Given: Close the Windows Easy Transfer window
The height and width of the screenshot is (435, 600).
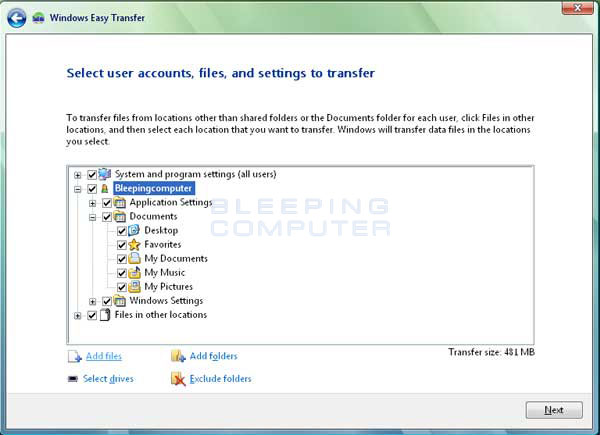Looking at the screenshot, I should [578, 8].
